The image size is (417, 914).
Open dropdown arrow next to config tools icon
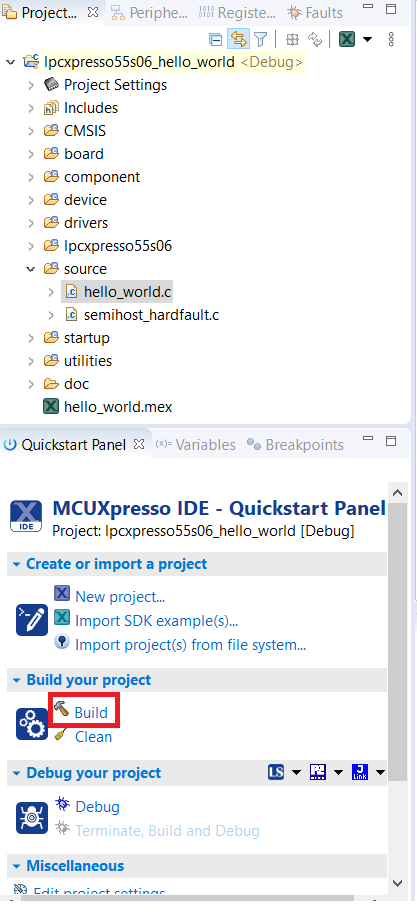pyautogui.click(x=367, y=39)
